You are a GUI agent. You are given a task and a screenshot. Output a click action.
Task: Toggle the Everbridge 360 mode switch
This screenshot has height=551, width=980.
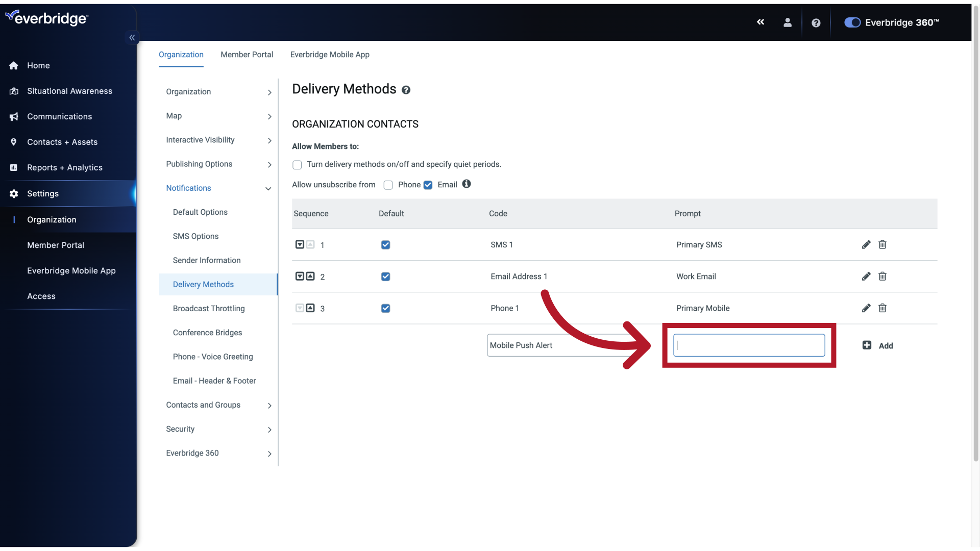851,22
